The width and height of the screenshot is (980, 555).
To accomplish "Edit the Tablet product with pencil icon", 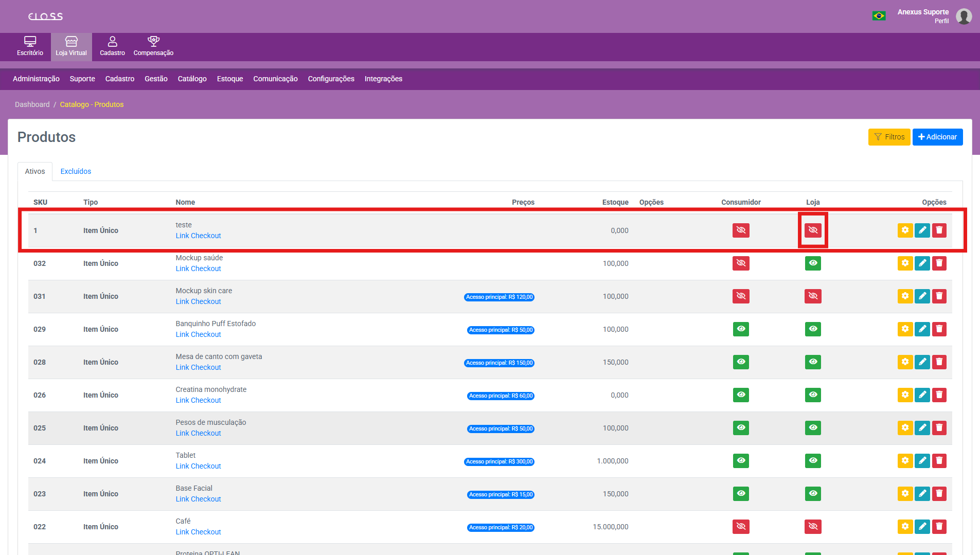I will click(x=922, y=461).
